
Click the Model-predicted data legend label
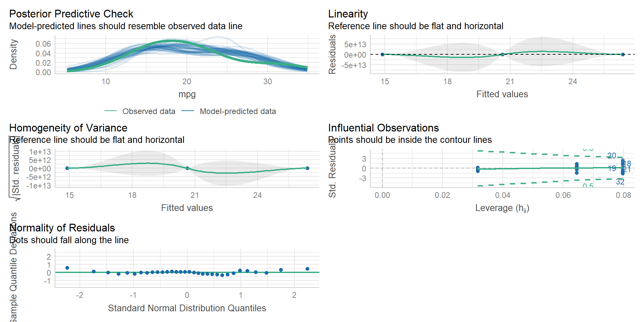[237, 111]
